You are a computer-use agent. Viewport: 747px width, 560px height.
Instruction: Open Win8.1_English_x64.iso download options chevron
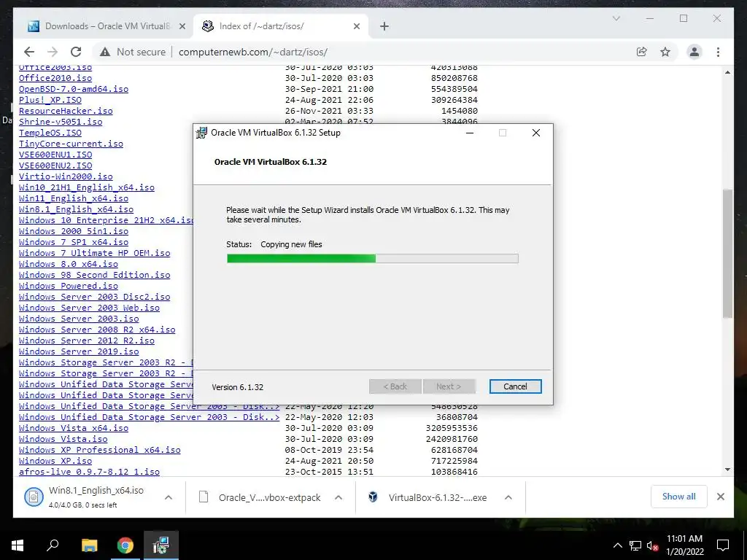point(169,497)
